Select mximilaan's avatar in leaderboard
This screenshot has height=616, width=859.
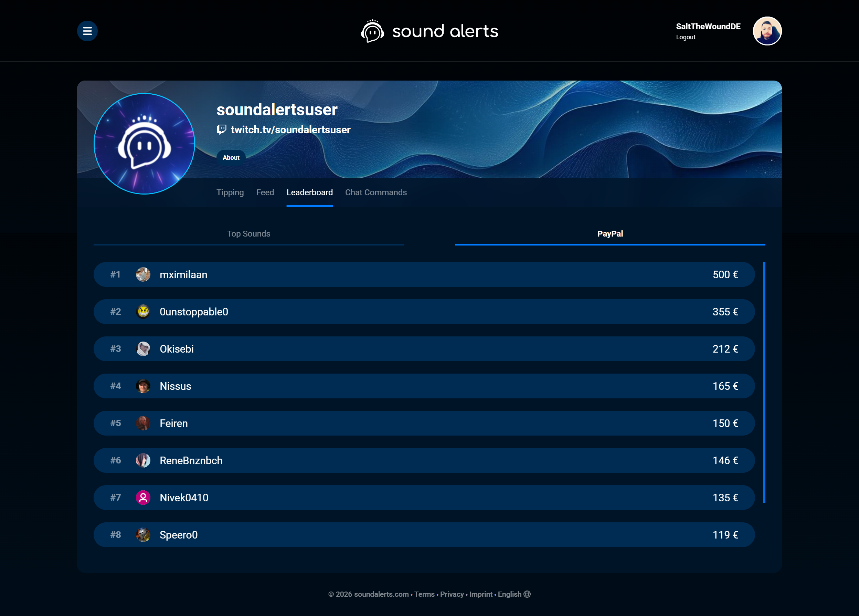coord(143,274)
